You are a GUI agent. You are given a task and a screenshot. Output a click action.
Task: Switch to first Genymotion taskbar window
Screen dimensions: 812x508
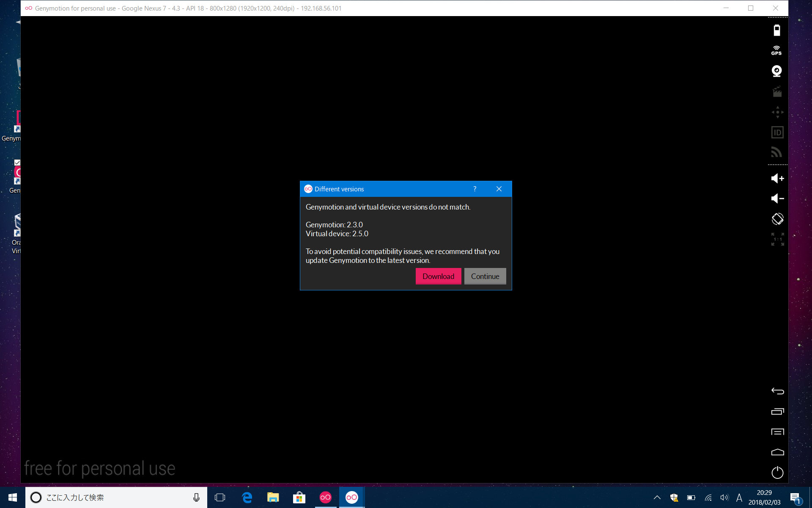325,497
